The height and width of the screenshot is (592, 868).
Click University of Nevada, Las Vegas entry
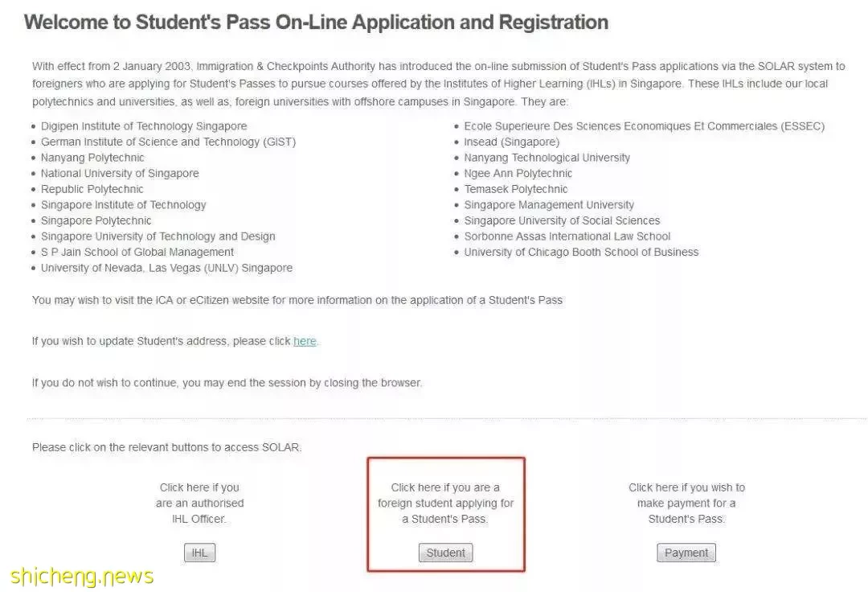click(x=166, y=268)
